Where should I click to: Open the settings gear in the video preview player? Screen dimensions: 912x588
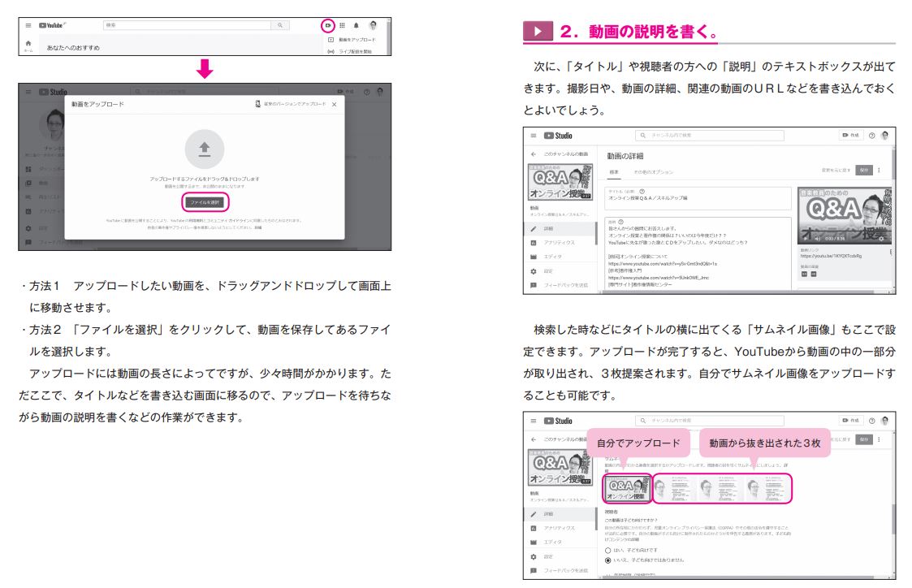click(x=880, y=239)
